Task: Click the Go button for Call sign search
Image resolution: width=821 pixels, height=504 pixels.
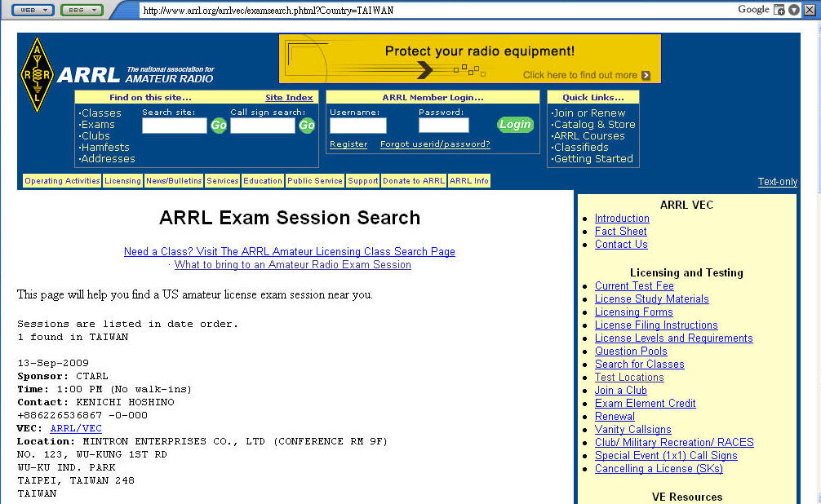Action: (307, 125)
